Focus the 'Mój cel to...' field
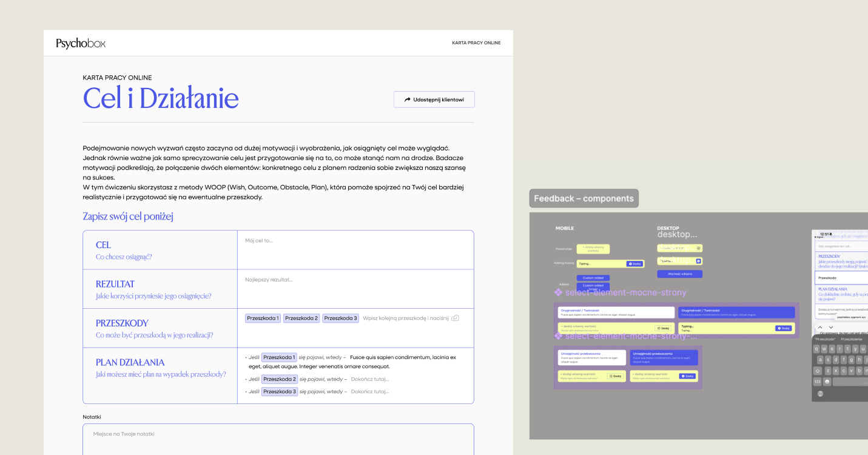Image resolution: width=868 pixels, height=455 pixels. [355, 250]
